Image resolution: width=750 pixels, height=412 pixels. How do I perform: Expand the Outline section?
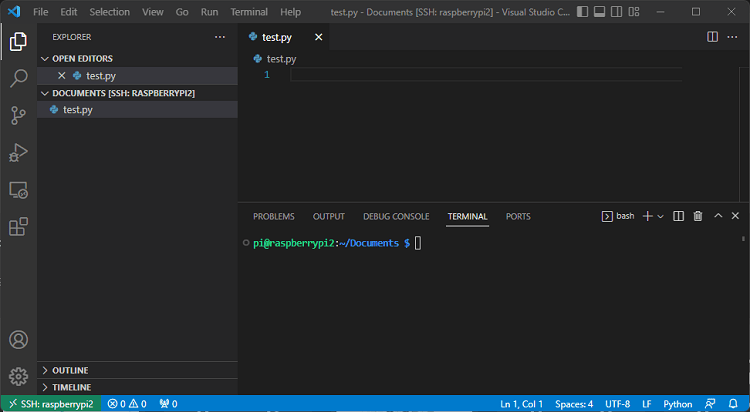70,370
